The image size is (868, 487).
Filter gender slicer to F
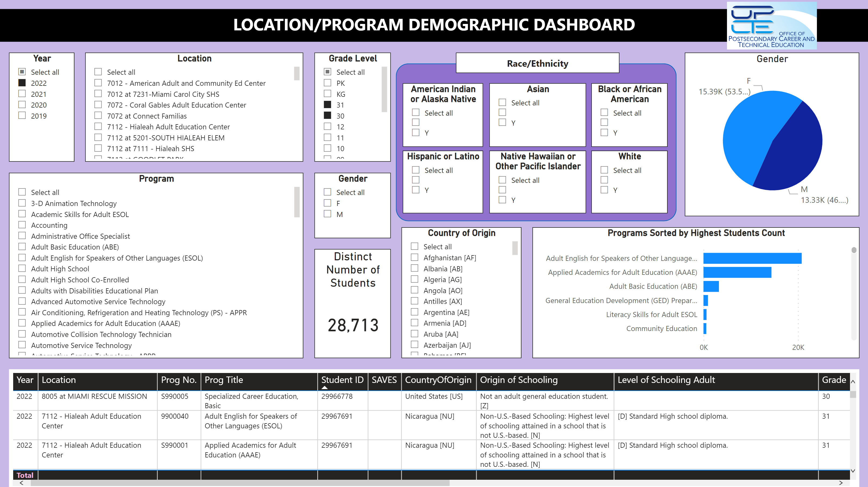click(x=327, y=203)
